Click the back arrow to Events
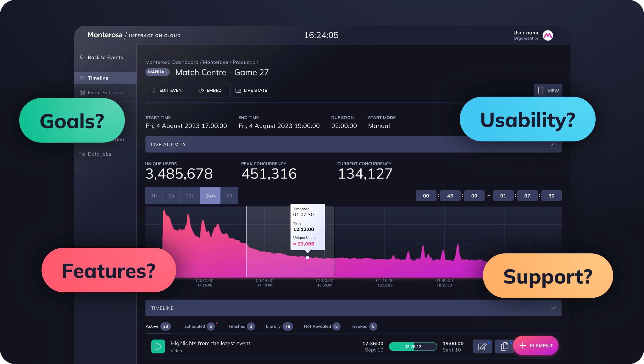The image size is (644, 364). [x=82, y=57]
